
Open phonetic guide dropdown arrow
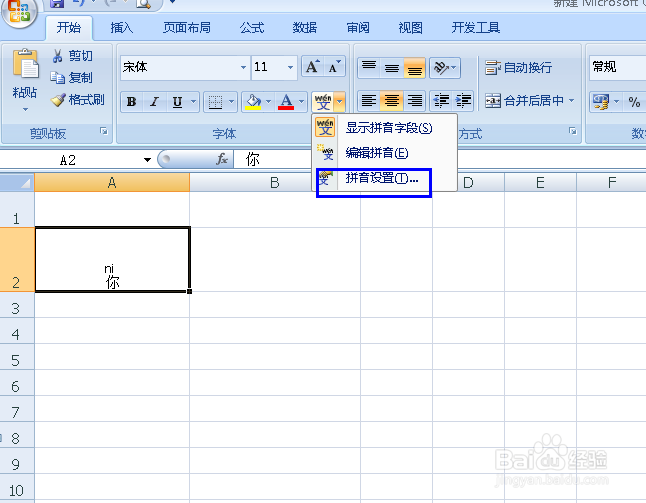pyautogui.click(x=339, y=102)
